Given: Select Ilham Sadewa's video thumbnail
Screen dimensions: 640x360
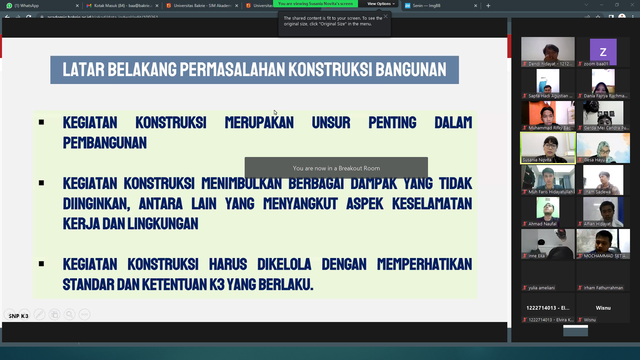Looking at the screenshot, I should coord(603,180).
